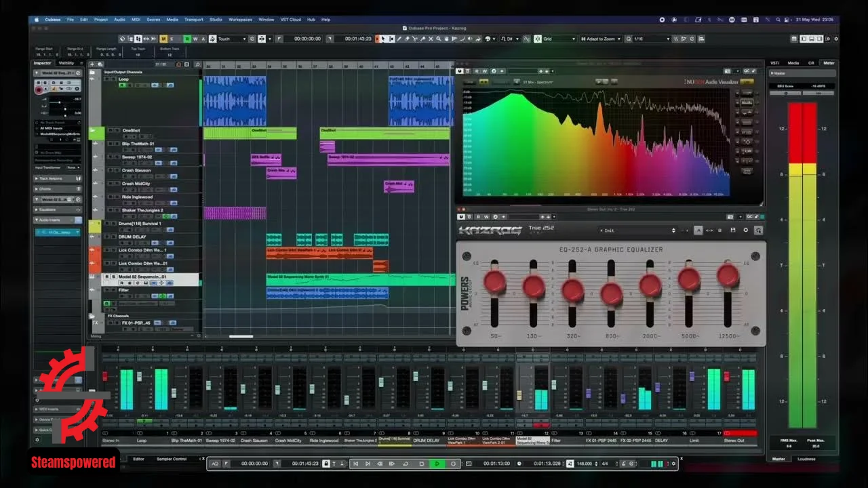
Task: Select the Erase tool in toolbar
Action: click(407, 39)
